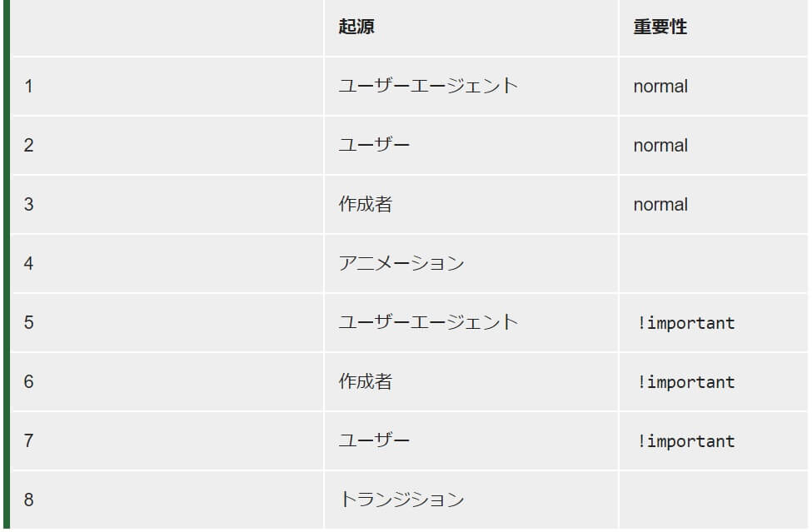
Task: Click !important code in row 6
Action: coord(686,382)
